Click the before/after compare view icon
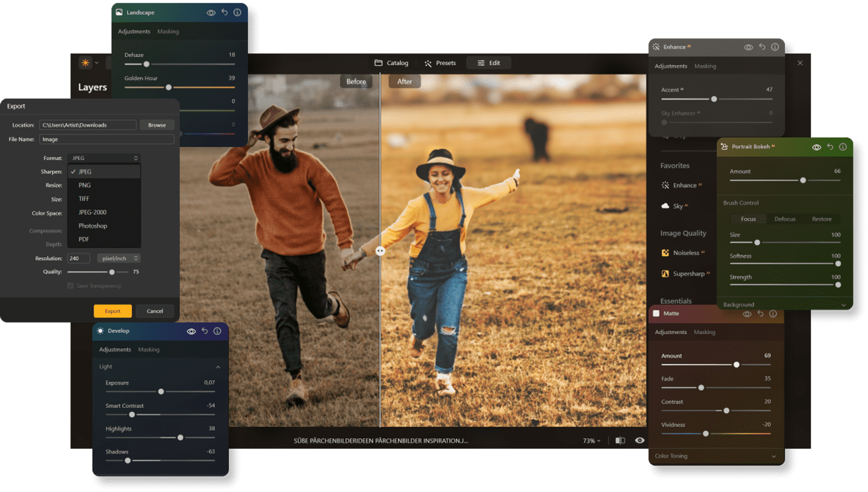This screenshot has width=868, height=492. point(620,440)
